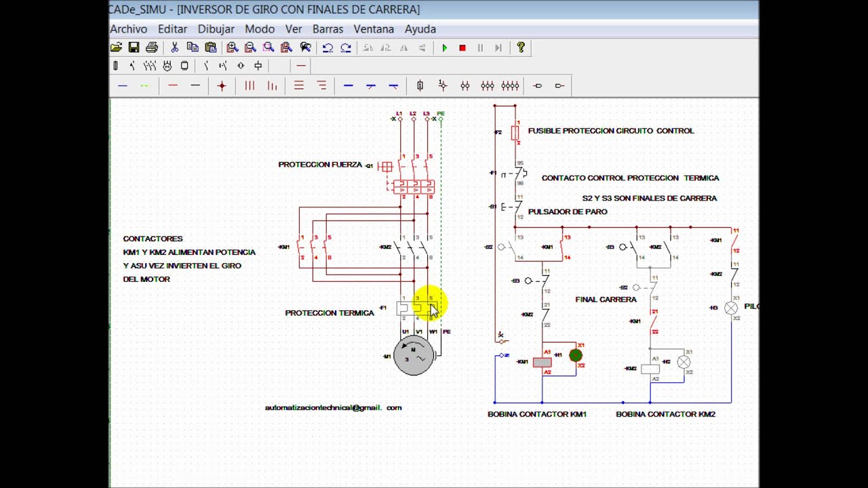This screenshot has width=868, height=488.
Task: Open the Editar menu
Action: (172, 29)
